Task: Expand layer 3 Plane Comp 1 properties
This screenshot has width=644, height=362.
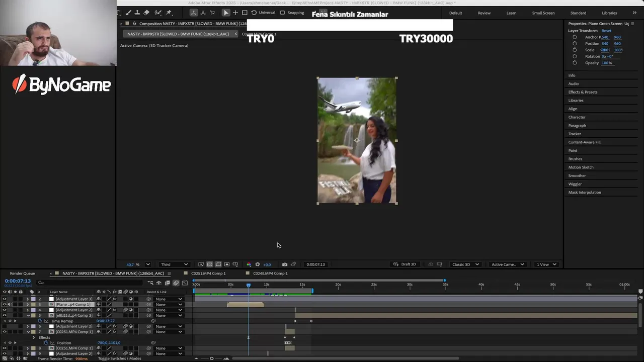Action: pyautogui.click(x=28, y=304)
